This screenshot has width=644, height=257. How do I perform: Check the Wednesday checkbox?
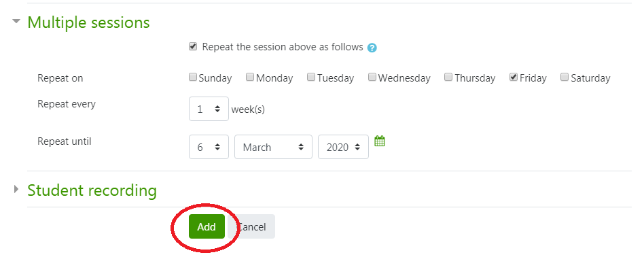372,77
